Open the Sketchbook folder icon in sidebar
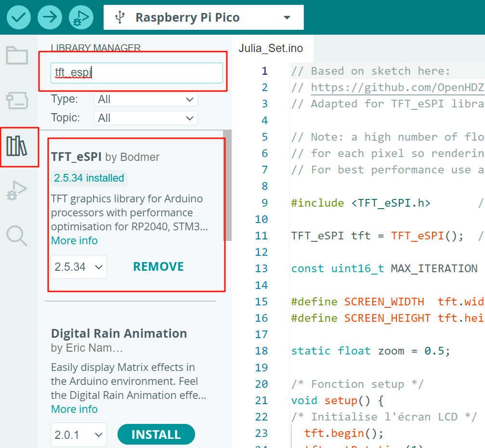 pos(17,55)
